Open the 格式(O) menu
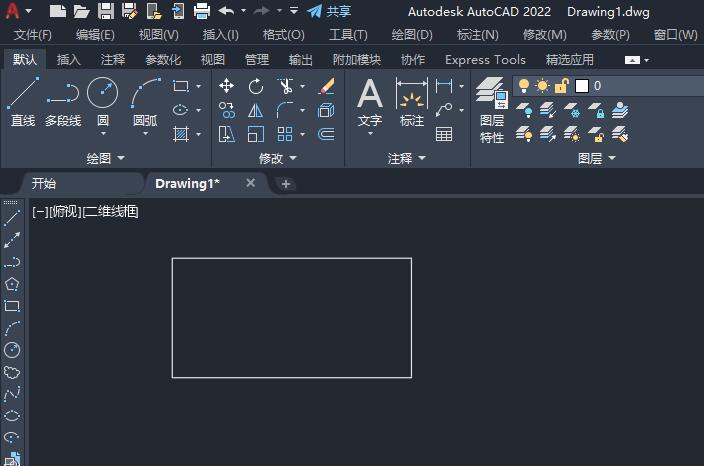The image size is (704, 466). tap(283, 35)
